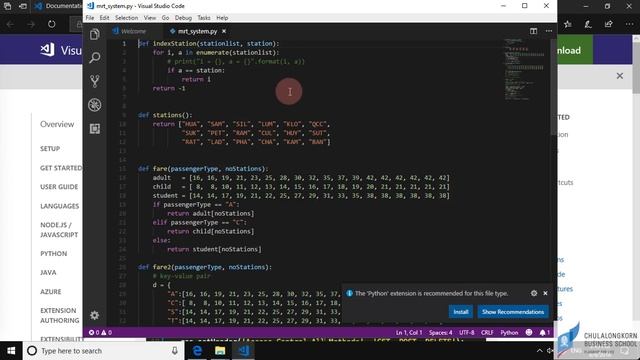The height and width of the screenshot is (360, 640).
Task: Open the JAVA docs link
Action: click(x=48, y=272)
